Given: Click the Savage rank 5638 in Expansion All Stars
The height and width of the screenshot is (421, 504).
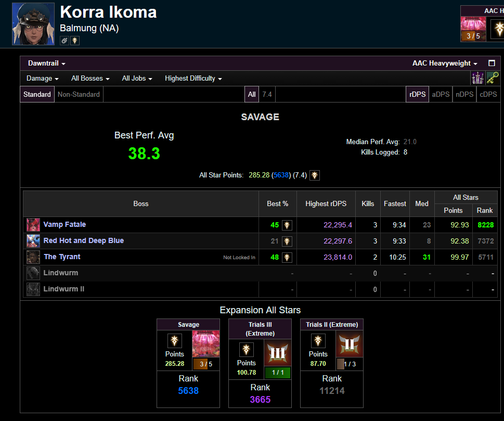Looking at the screenshot, I should pos(188,391).
